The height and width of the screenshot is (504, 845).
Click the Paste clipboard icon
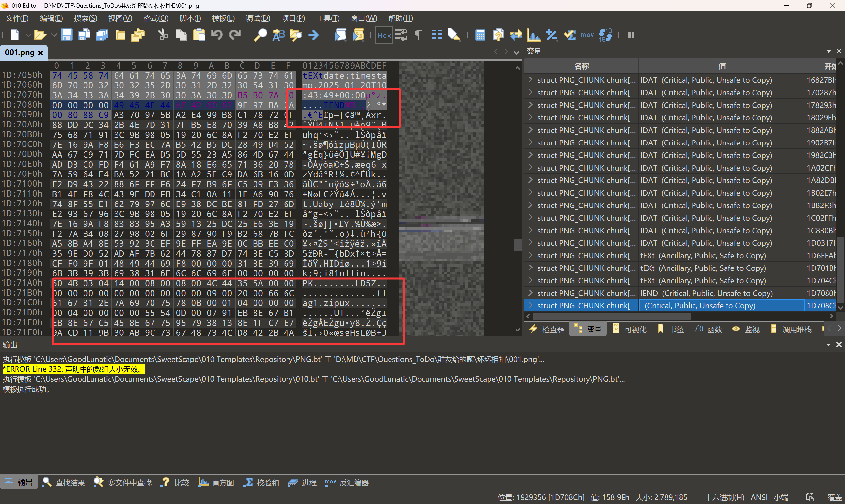point(199,35)
